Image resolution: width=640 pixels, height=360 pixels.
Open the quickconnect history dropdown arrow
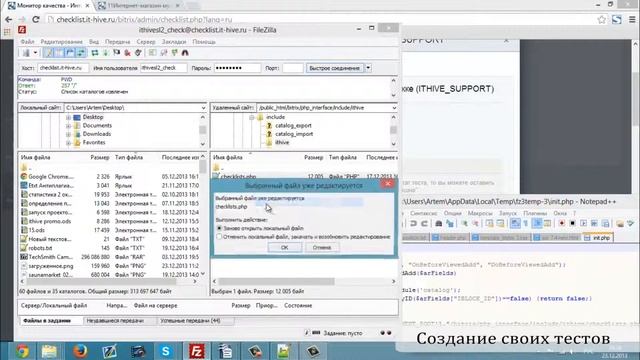click(x=368, y=68)
